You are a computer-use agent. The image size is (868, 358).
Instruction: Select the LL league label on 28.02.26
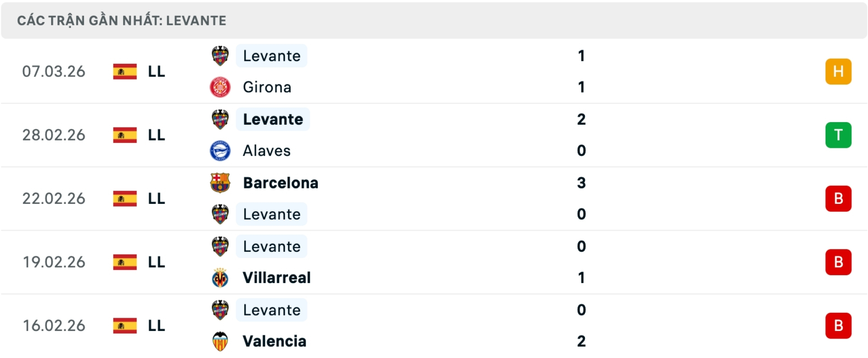click(156, 135)
